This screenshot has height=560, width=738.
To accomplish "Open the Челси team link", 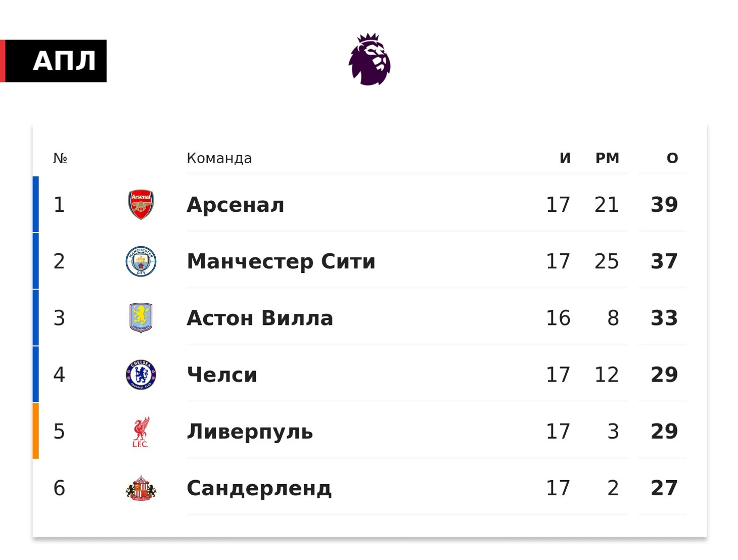I will (222, 375).
